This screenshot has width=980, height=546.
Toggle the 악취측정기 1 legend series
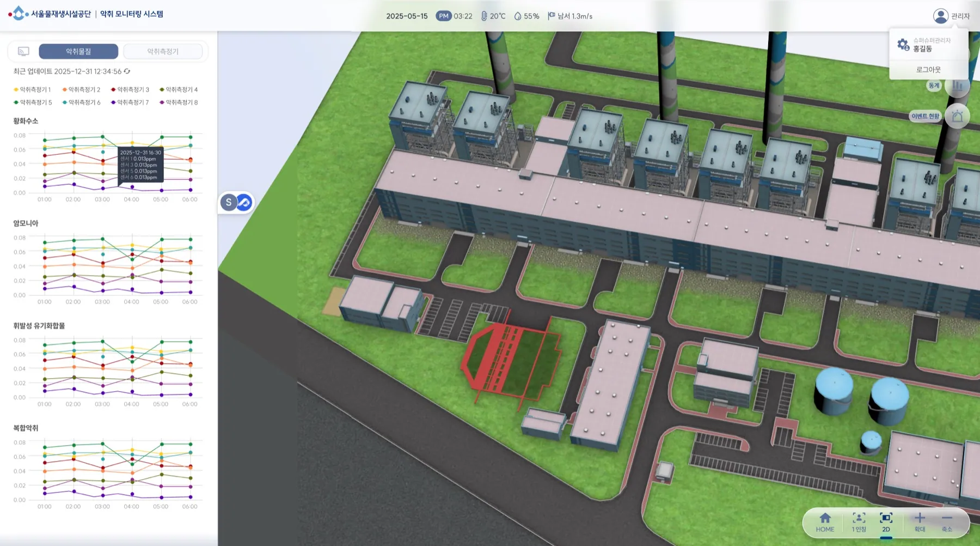pyautogui.click(x=32, y=89)
